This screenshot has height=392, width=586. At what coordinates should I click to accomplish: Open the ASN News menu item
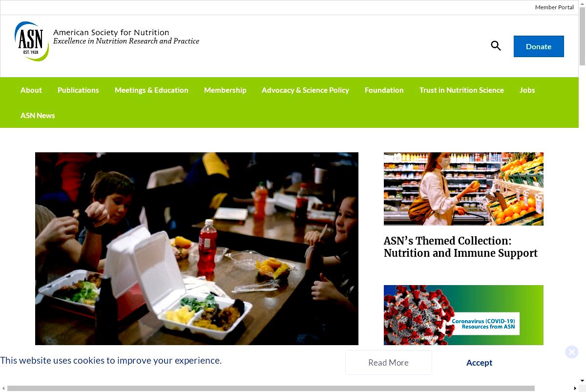[x=38, y=115]
